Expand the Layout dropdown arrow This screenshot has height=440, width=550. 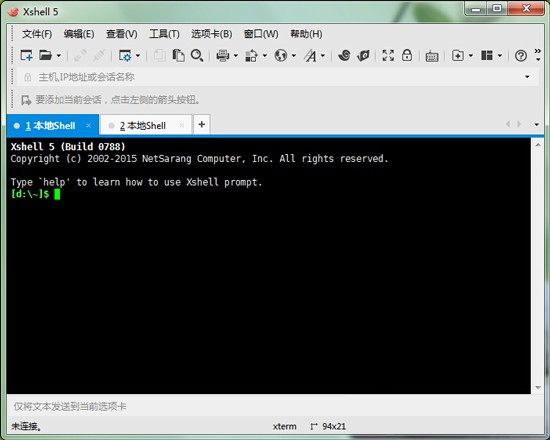coord(500,55)
